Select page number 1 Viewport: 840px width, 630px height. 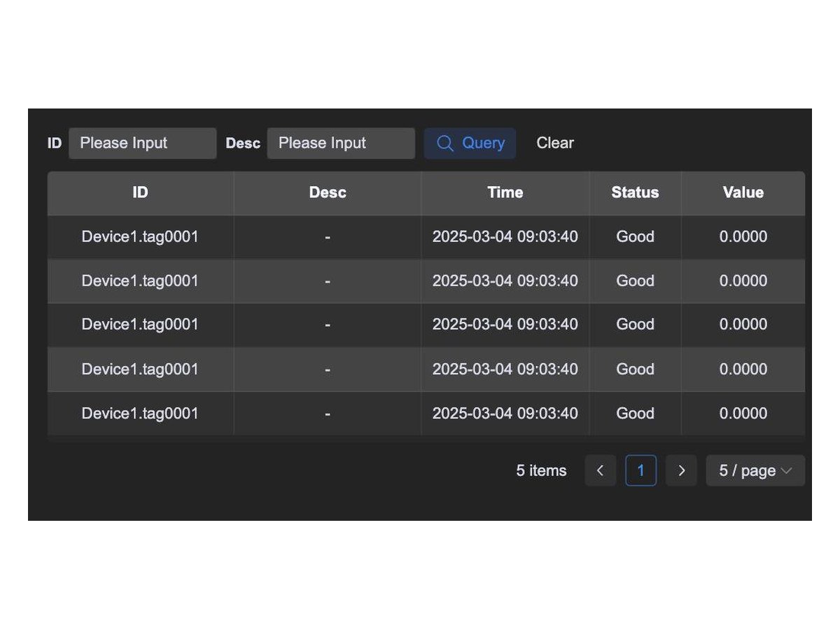pyautogui.click(x=640, y=470)
